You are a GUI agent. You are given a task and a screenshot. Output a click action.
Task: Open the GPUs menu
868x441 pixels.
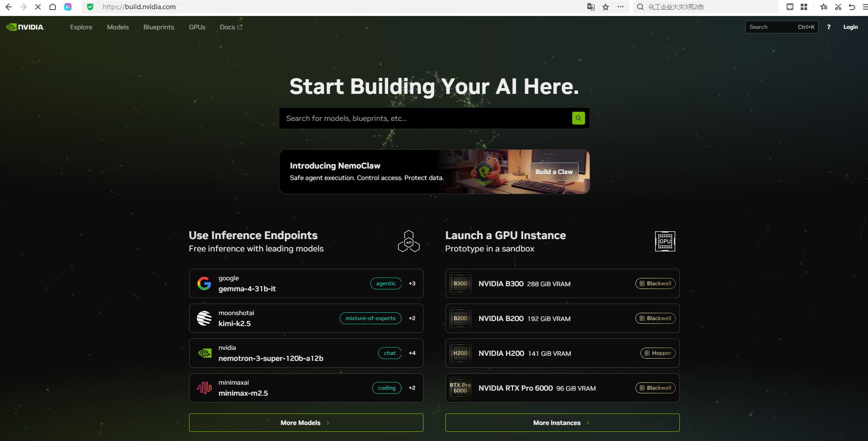coord(197,27)
